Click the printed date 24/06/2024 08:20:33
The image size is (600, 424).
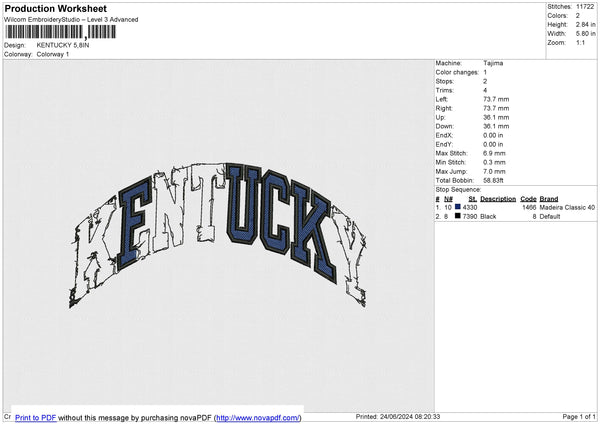coord(410,416)
